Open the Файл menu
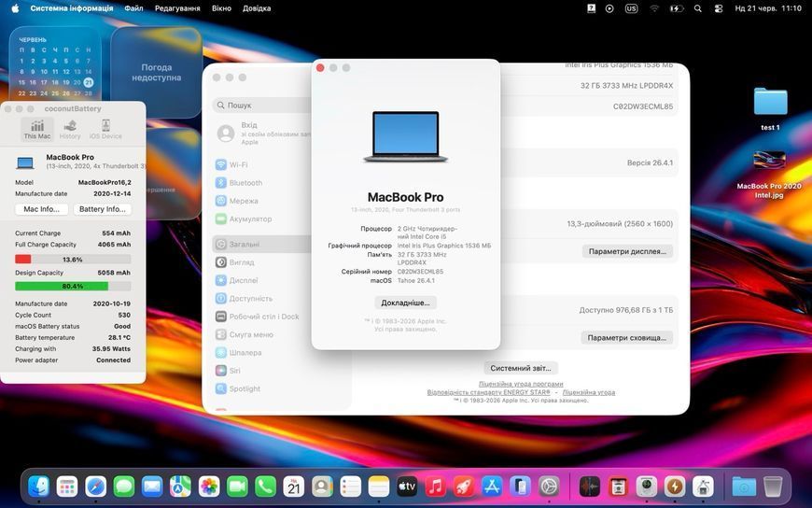This screenshot has height=508, width=812. [133, 8]
